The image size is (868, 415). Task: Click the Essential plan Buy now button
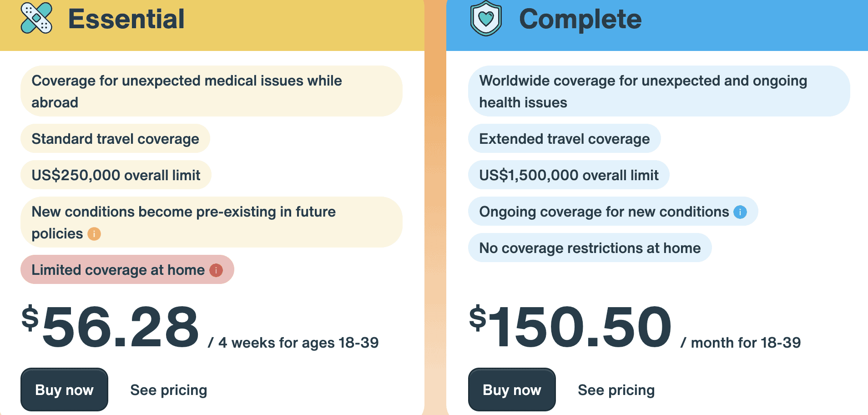click(64, 390)
